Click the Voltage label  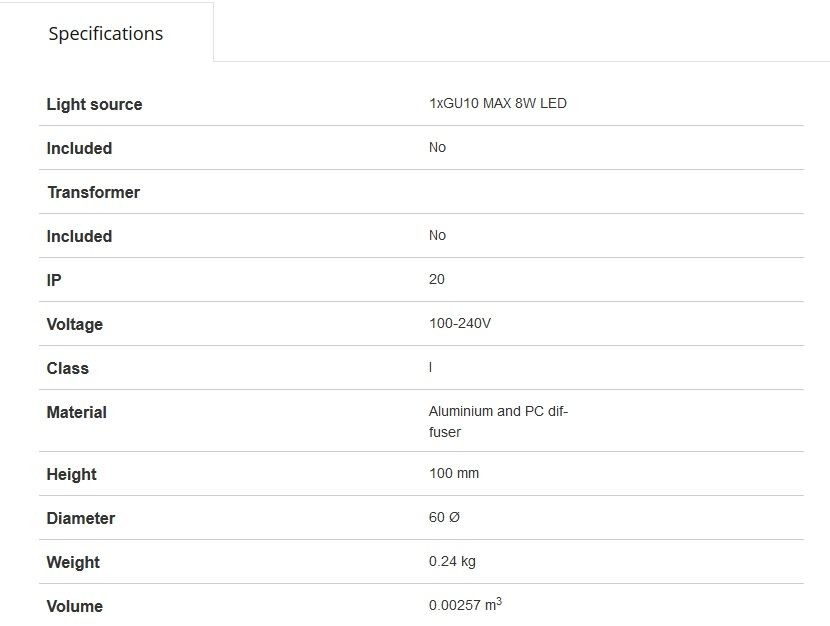pyautogui.click(x=74, y=324)
